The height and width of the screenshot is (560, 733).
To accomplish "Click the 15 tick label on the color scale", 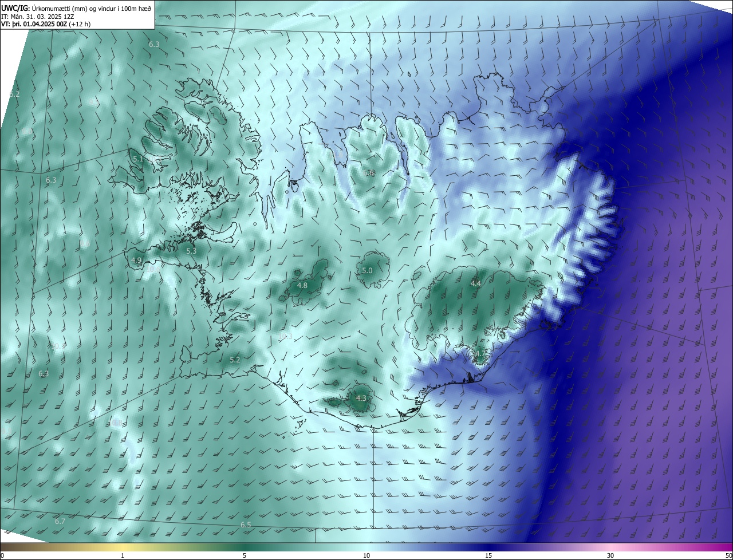I will tap(488, 555).
